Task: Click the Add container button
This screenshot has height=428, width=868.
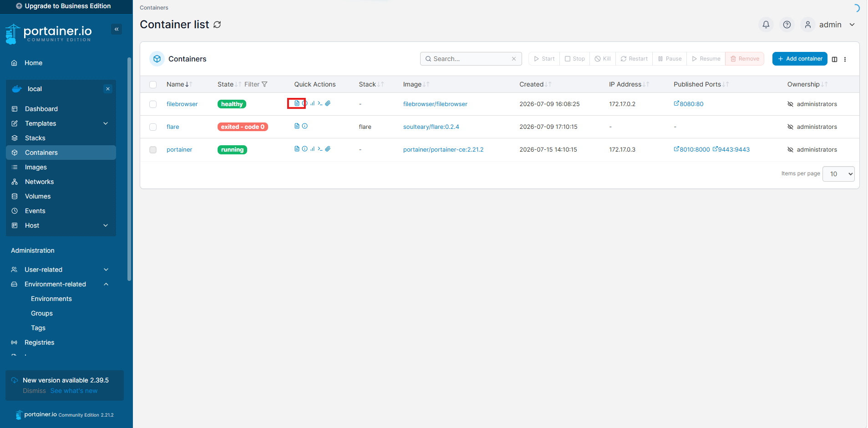Action: [800, 59]
